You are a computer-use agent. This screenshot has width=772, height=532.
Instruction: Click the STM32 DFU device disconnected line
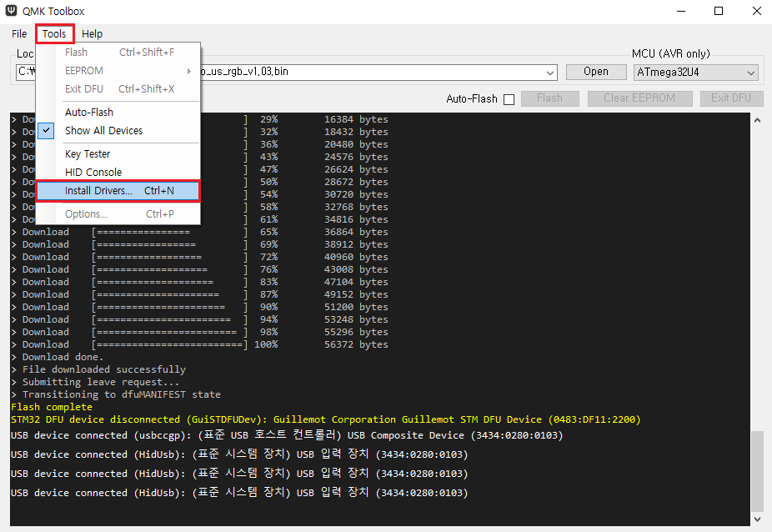pyautogui.click(x=325, y=419)
